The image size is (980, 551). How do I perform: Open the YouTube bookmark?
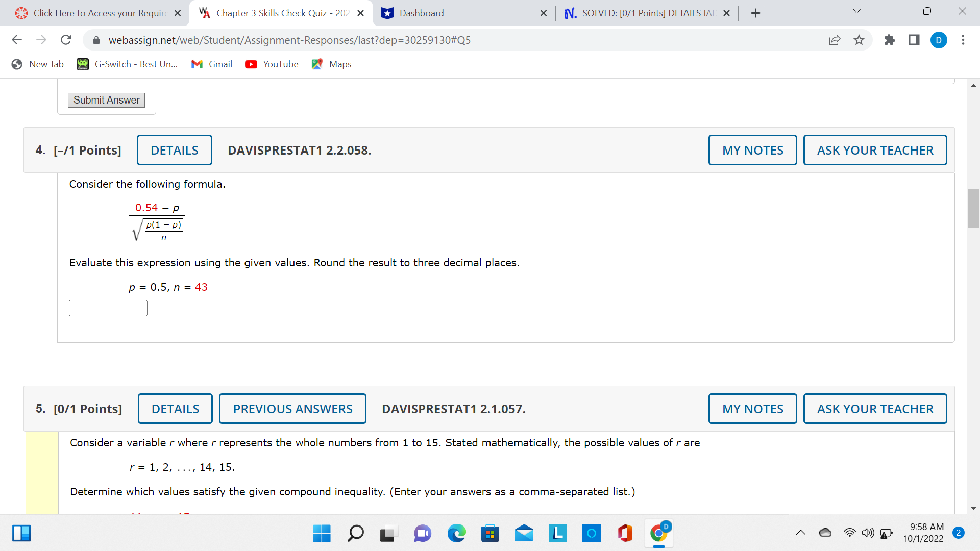click(272, 64)
